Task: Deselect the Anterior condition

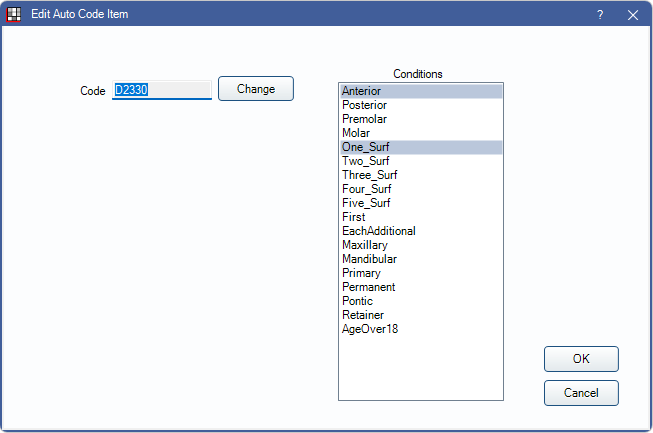Action: pos(362,91)
